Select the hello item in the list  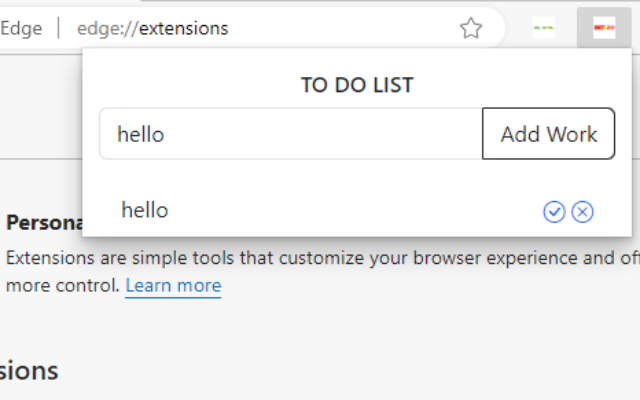coord(145,210)
